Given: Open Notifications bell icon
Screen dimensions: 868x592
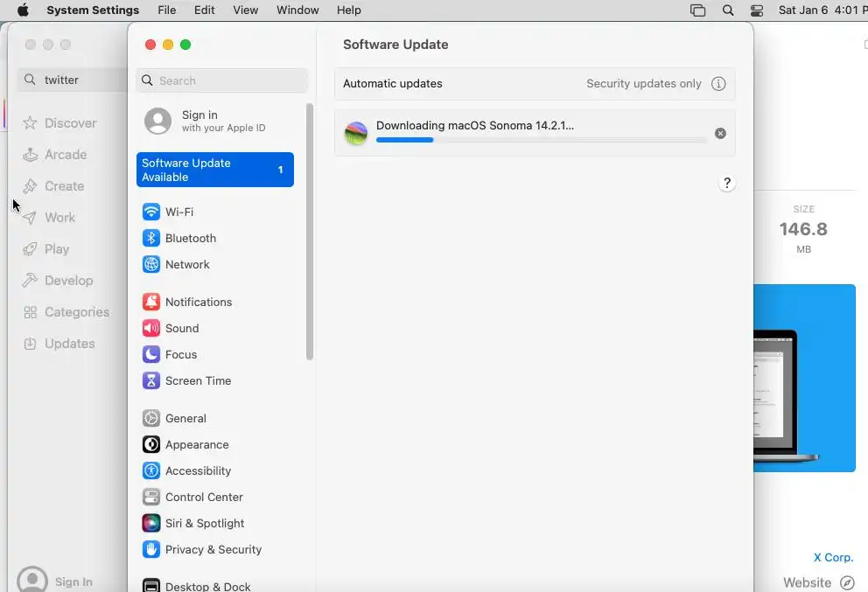Looking at the screenshot, I should pos(151,302).
